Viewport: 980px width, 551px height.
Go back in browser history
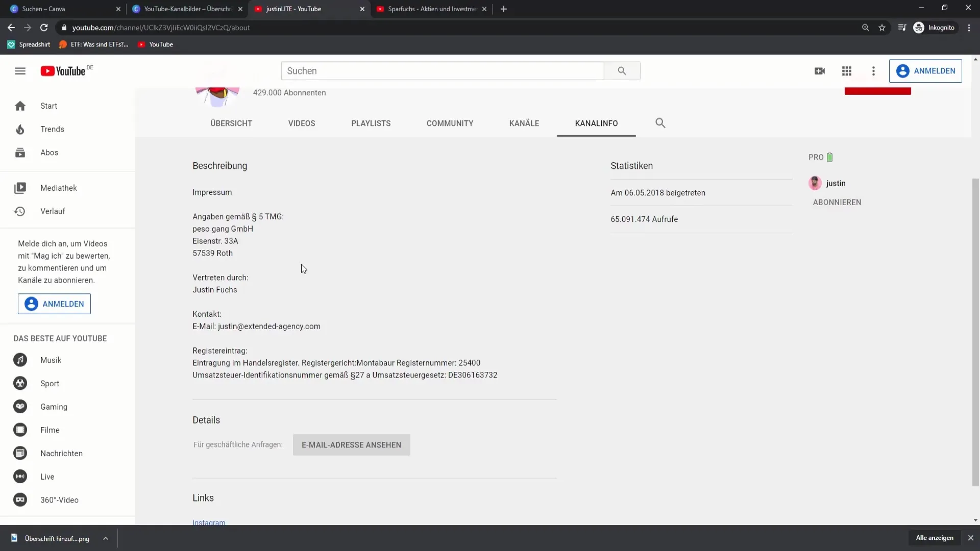coord(11,28)
